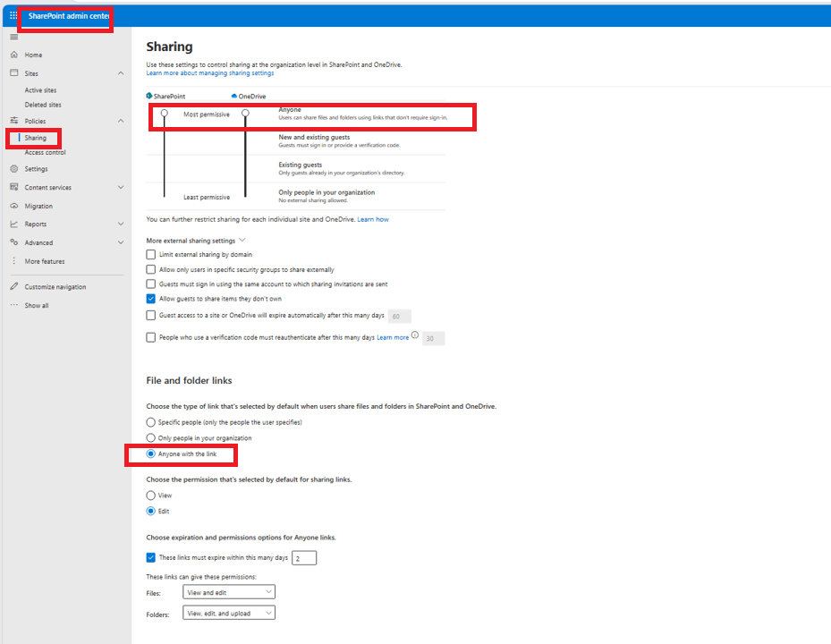The height and width of the screenshot is (644, 831).
Task: Click Only people in your organization sharing level
Action: (326, 192)
